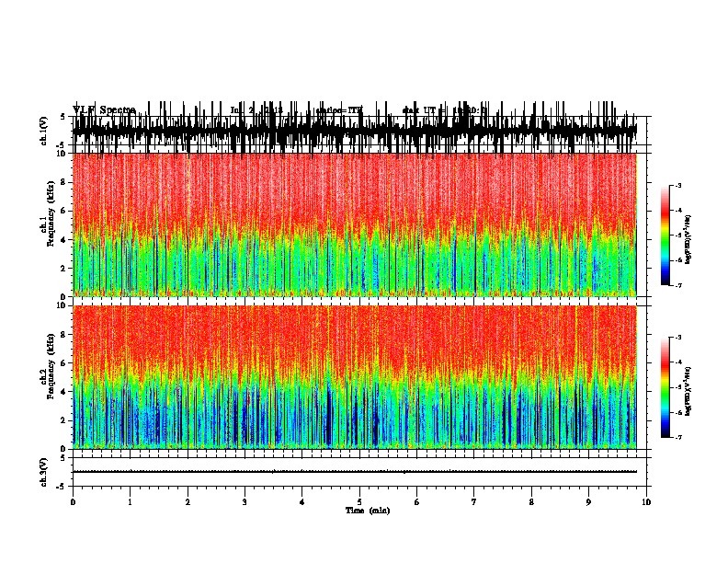Click the 'ch.3(V)' waveform axis label

pyautogui.click(x=44, y=472)
